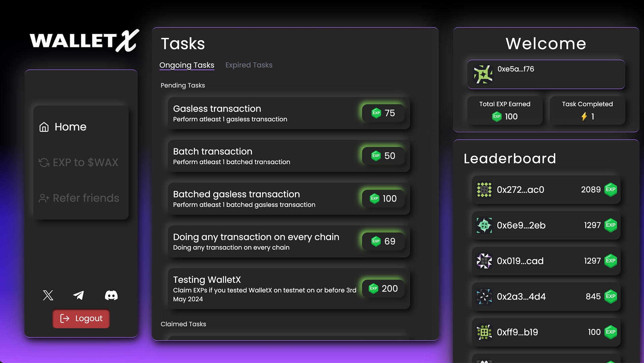Click EXP gem in Testing WalletX reward
644x363 pixels.
point(374,288)
